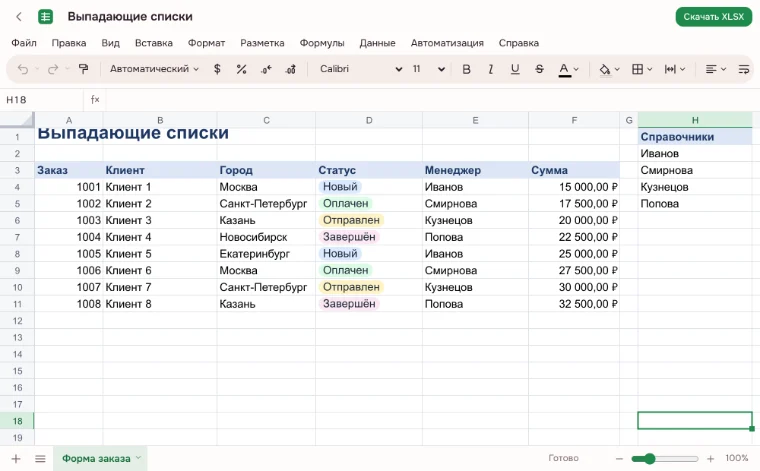Image resolution: width=760 pixels, height=471 pixels.
Task: Open the Формулы menu
Action: [322, 43]
